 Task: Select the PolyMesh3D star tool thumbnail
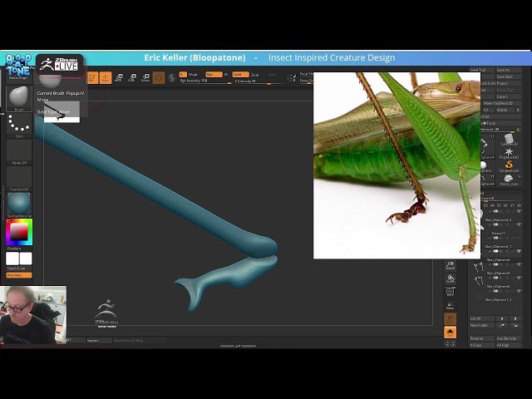pos(509,153)
